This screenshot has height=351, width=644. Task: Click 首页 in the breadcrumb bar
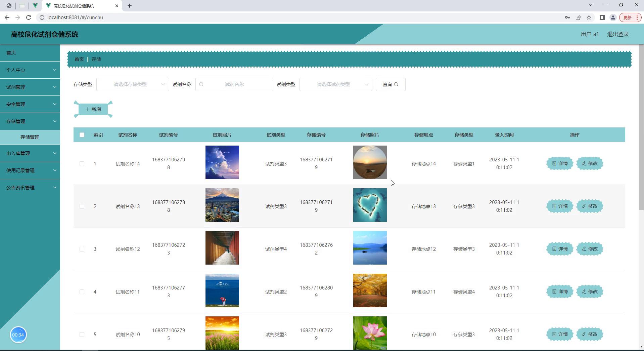coord(79,59)
